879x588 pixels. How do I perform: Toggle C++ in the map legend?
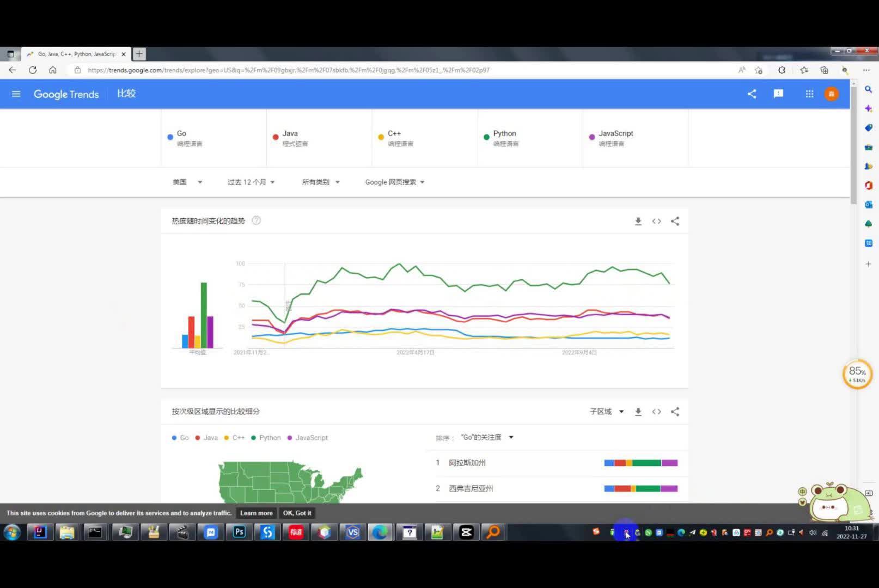235,438
